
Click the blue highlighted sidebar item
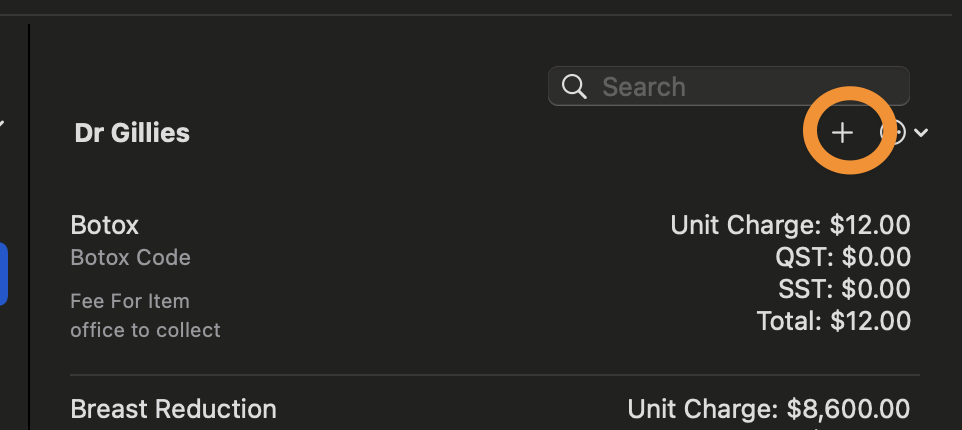[x=3, y=274]
